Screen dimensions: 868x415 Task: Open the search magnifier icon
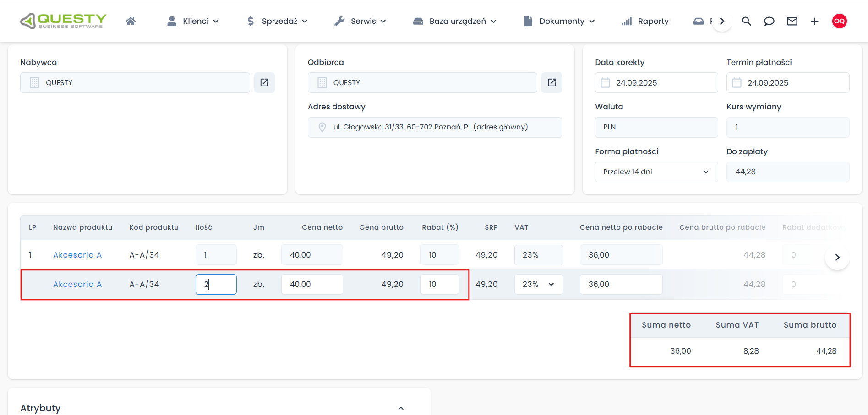click(746, 21)
